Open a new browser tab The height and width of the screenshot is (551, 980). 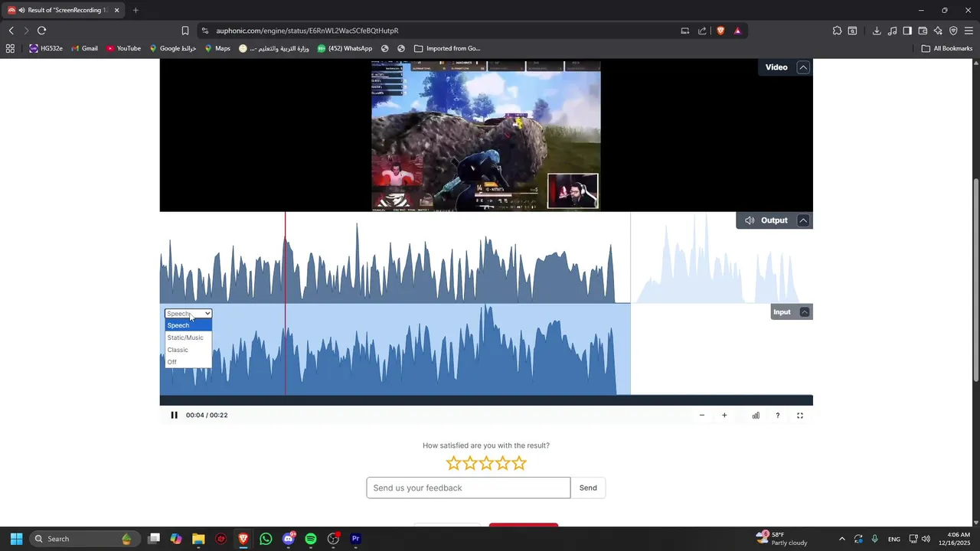[136, 10]
